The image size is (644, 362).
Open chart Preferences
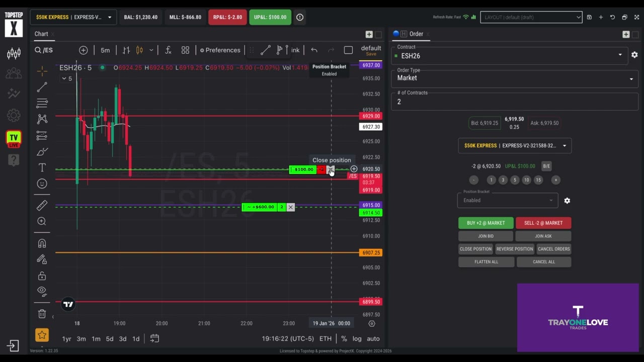point(220,50)
